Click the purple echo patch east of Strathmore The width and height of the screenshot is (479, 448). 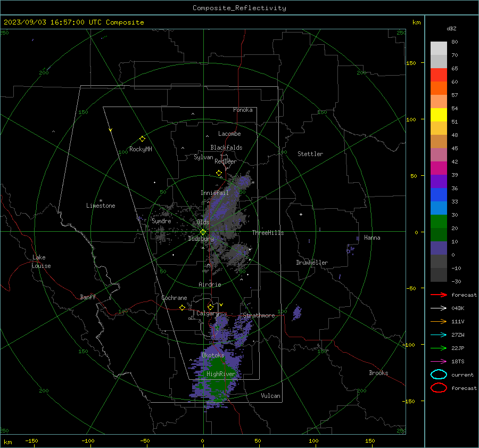pos(297,313)
